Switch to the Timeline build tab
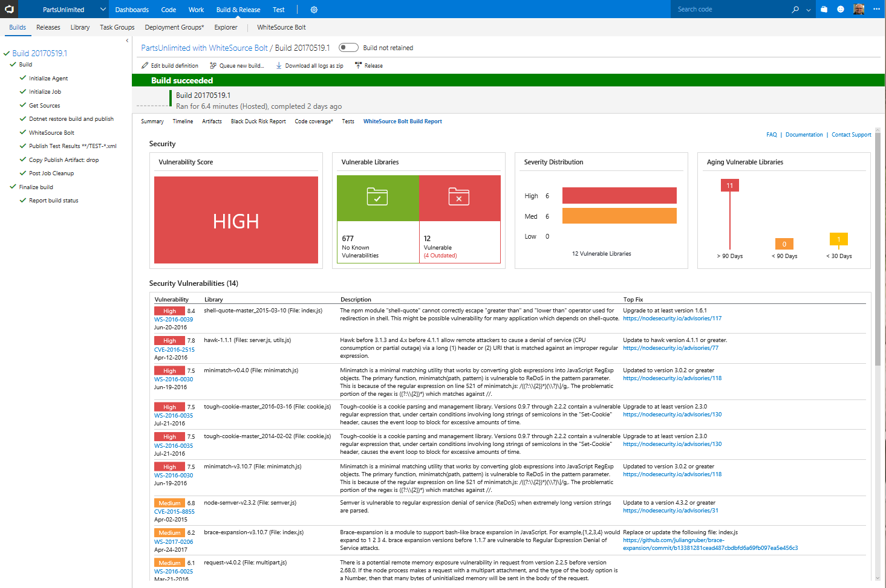 (183, 121)
